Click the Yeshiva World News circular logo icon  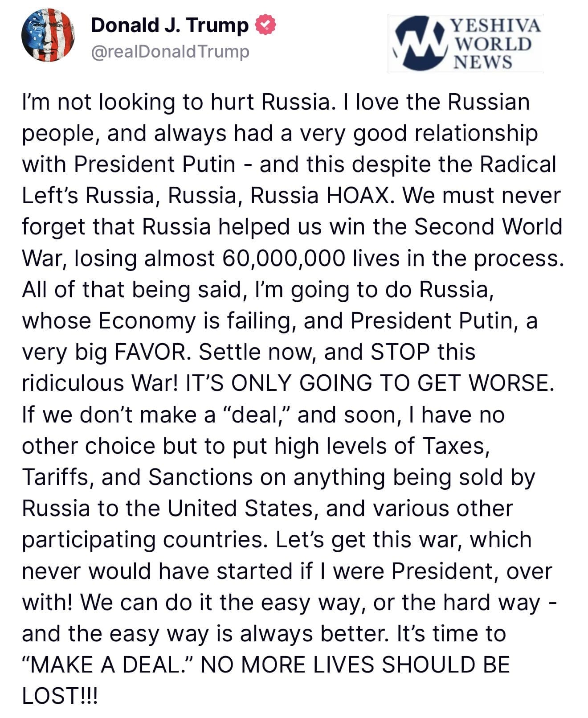[x=421, y=43]
